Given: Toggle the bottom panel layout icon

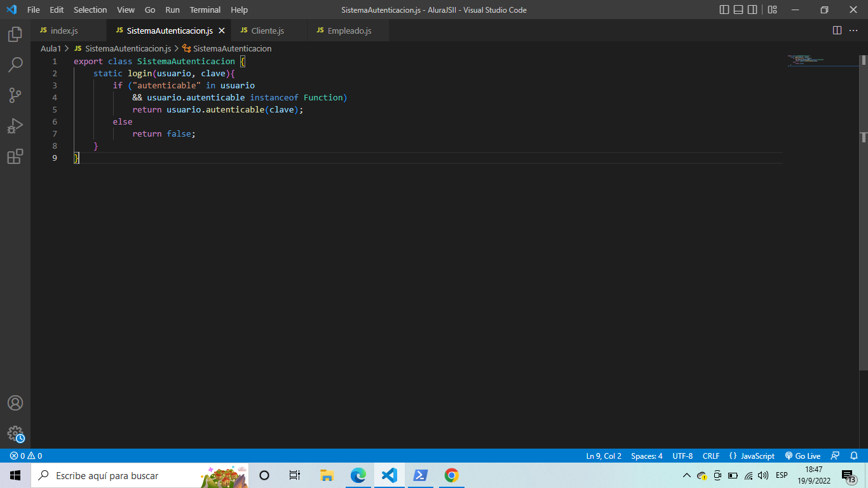Looking at the screenshot, I should click(x=738, y=10).
